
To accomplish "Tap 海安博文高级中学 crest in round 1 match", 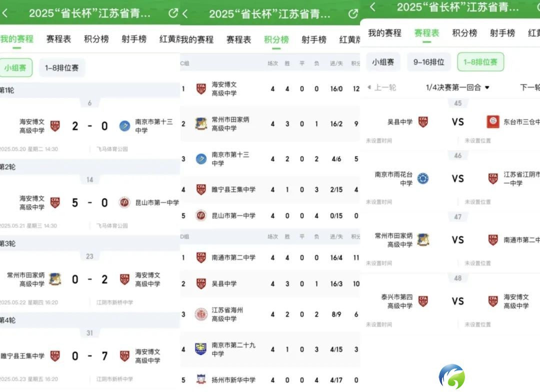I will 55,126.
